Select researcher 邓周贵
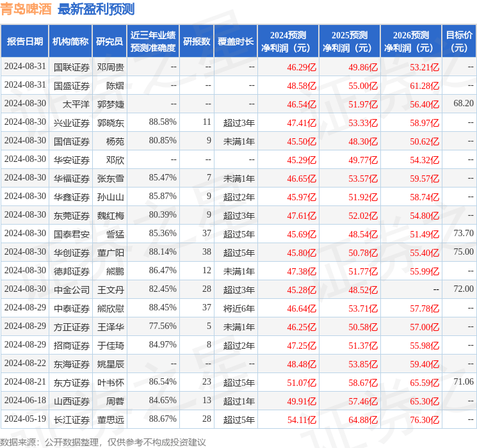The height and width of the screenshot is (448, 477). pos(110,67)
